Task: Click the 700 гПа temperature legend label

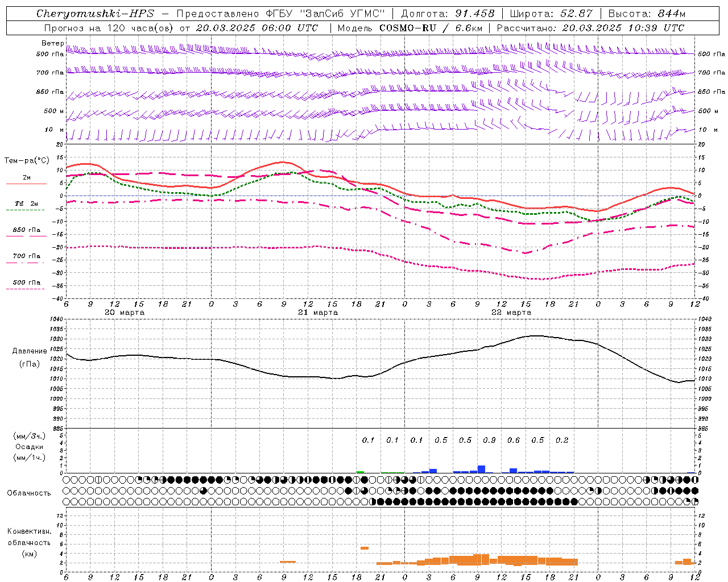Action: [27, 256]
